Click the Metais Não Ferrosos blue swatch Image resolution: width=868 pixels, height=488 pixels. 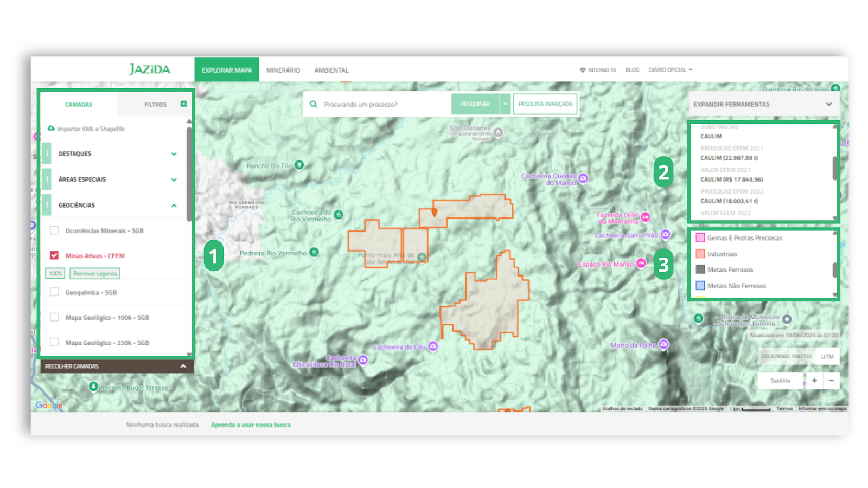pyautogui.click(x=700, y=285)
